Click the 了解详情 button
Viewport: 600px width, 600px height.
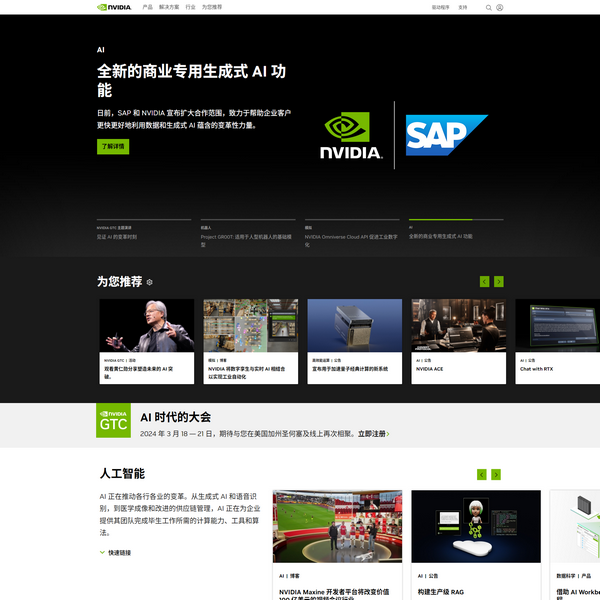(113, 147)
